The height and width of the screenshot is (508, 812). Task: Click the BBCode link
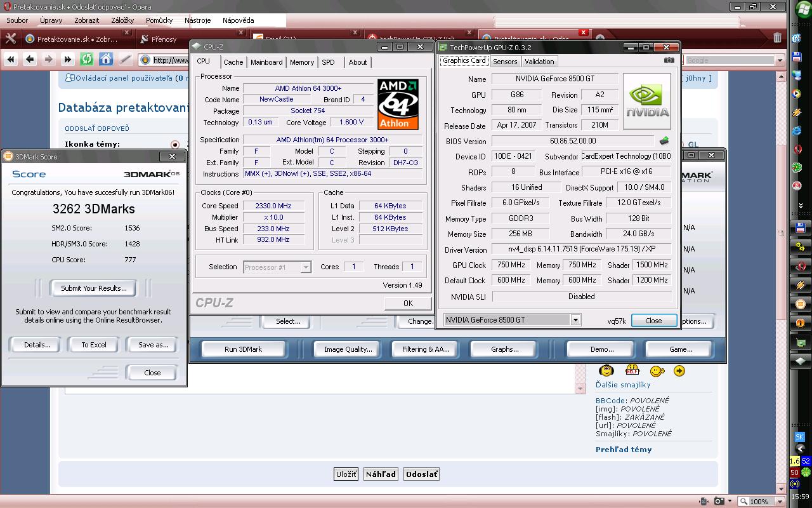(610, 401)
